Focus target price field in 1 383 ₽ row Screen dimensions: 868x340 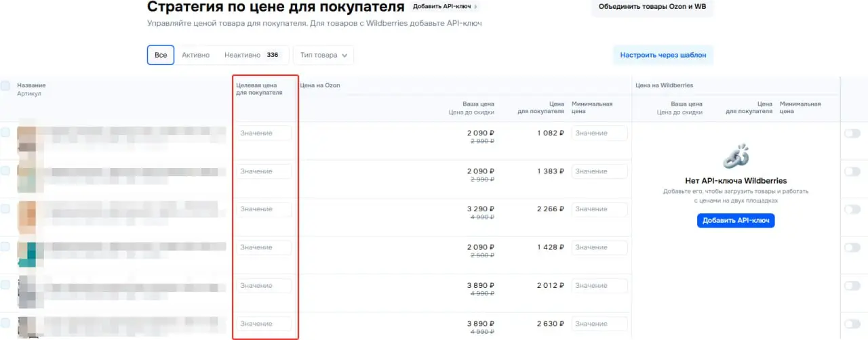(x=264, y=171)
